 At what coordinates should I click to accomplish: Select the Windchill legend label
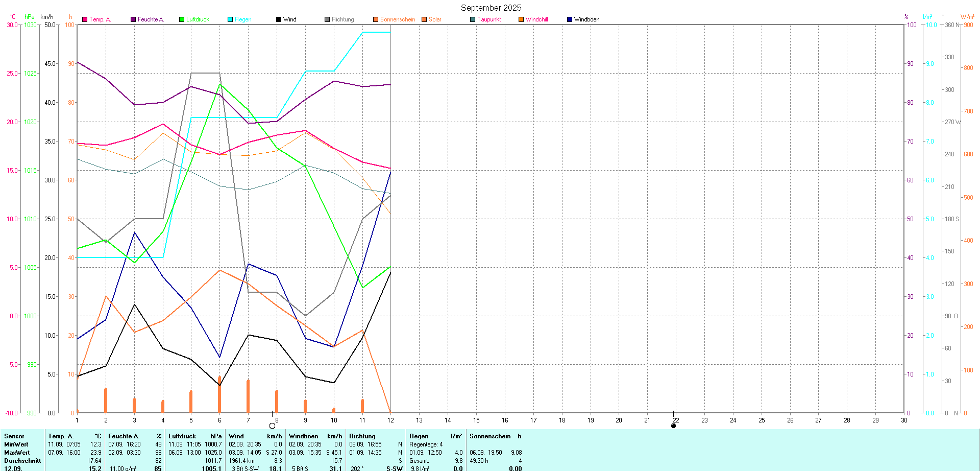click(536, 19)
